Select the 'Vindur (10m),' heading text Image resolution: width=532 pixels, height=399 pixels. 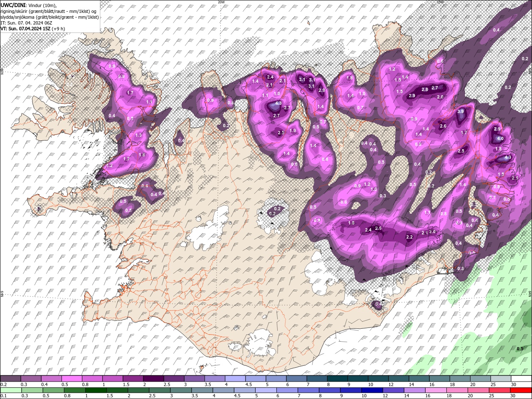point(42,5)
